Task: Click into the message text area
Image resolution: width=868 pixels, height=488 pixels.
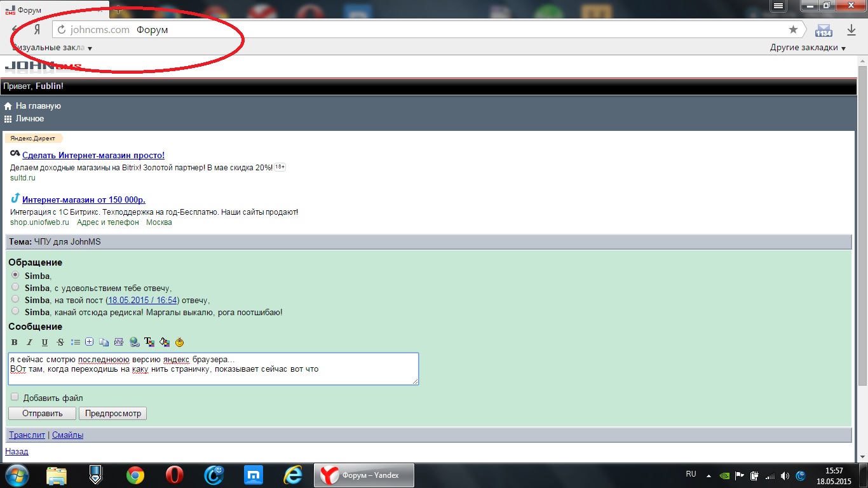Action: click(x=214, y=369)
